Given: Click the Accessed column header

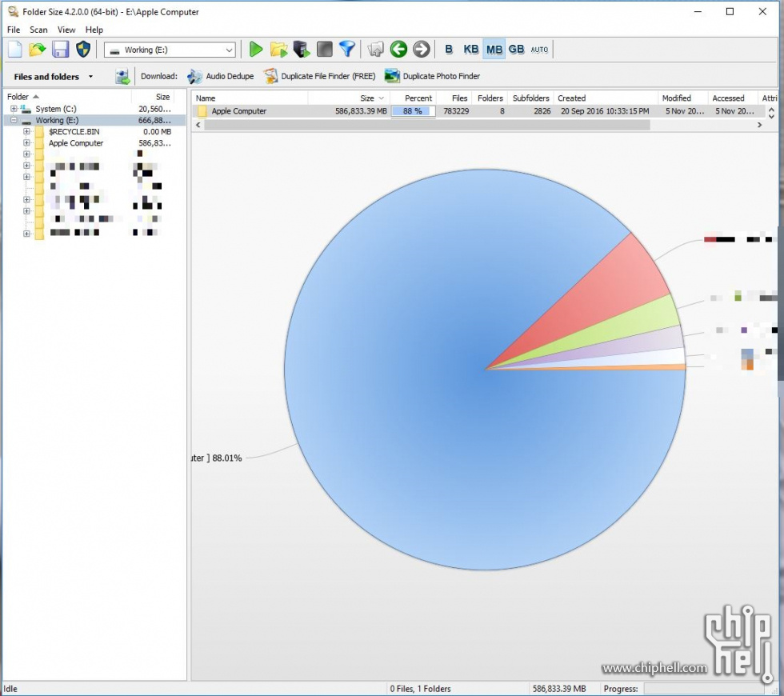Looking at the screenshot, I should (733, 98).
